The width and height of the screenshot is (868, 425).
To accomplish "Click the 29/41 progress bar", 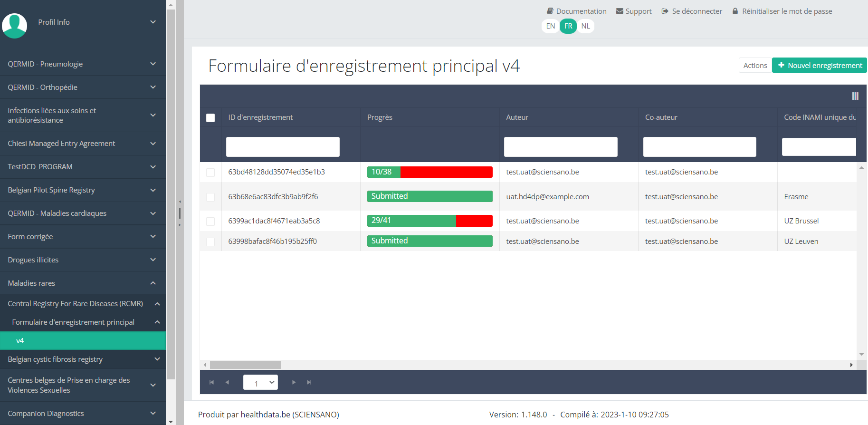I will 429,221.
